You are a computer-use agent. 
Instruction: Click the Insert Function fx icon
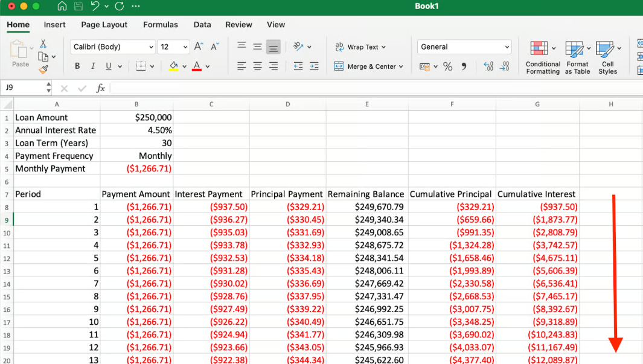[101, 88]
